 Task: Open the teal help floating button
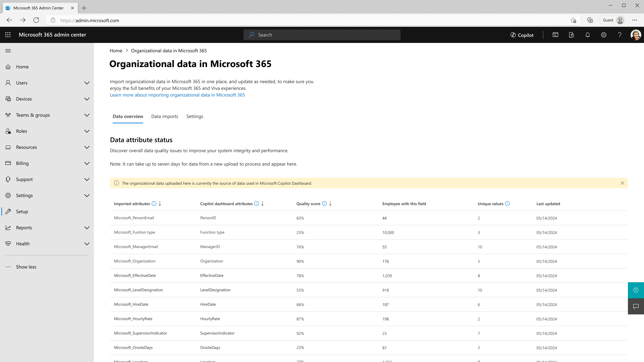click(x=636, y=290)
